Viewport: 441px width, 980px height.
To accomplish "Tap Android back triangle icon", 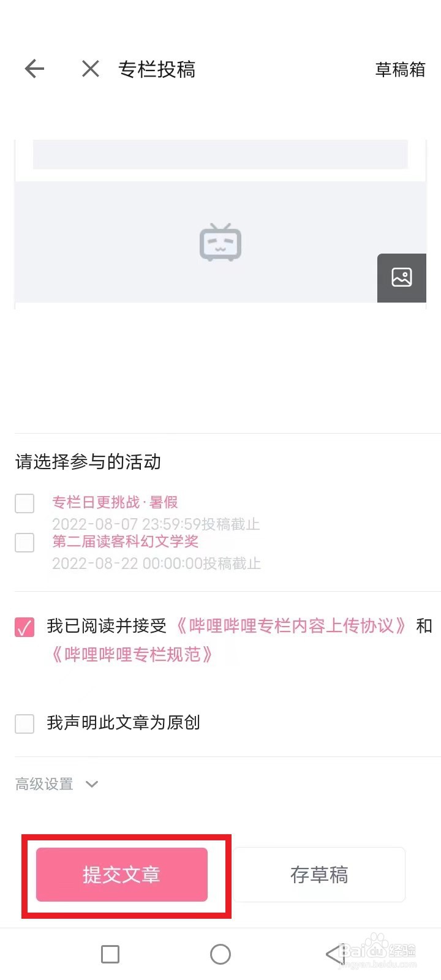I will pos(334,954).
